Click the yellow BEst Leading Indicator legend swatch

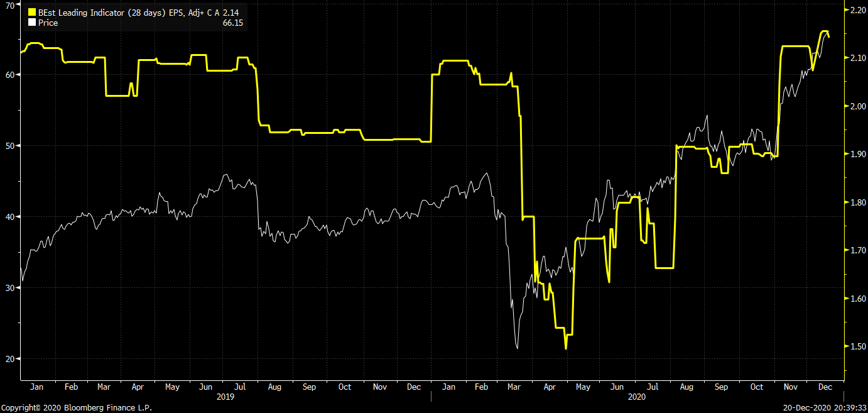(x=32, y=12)
